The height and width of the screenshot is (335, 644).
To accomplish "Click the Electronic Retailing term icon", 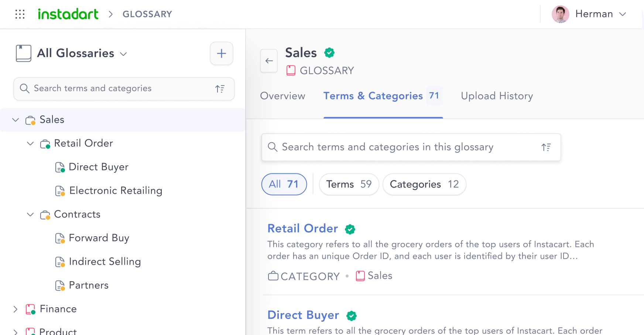I will coord(60,191).
